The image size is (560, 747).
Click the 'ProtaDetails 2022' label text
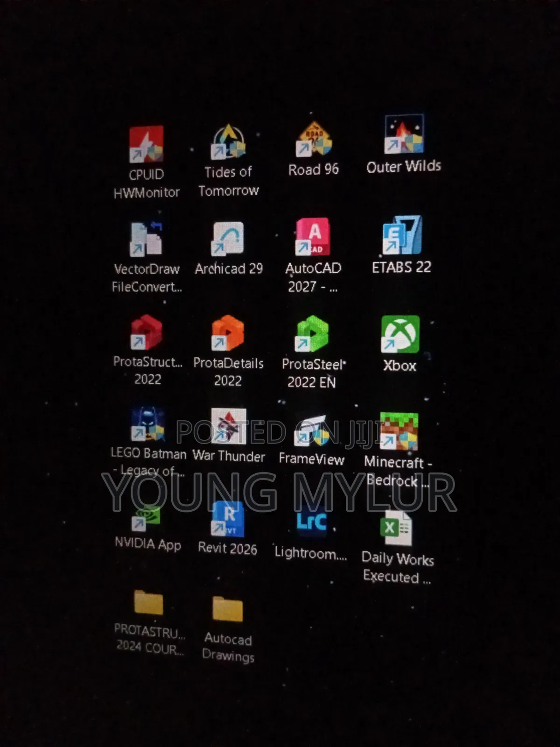228,372
